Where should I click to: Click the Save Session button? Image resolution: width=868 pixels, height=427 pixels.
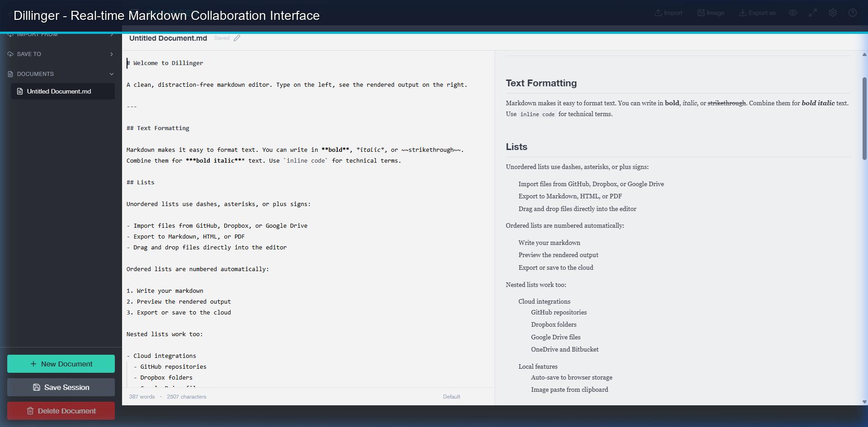tap(61, 387)
